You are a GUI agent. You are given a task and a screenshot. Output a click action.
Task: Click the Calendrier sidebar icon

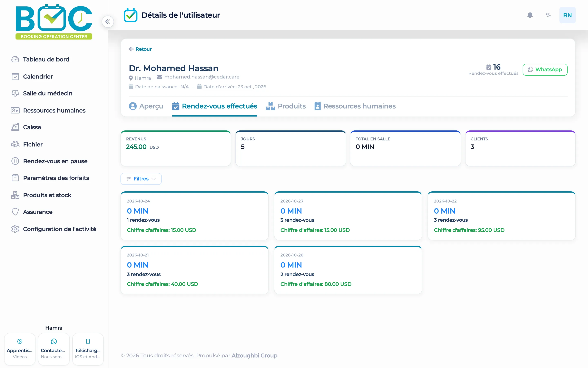(x=15, y=76)
